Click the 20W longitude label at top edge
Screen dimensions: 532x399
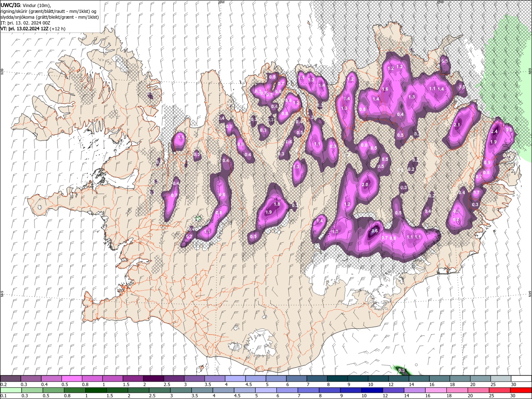click(x=221, y=2)
